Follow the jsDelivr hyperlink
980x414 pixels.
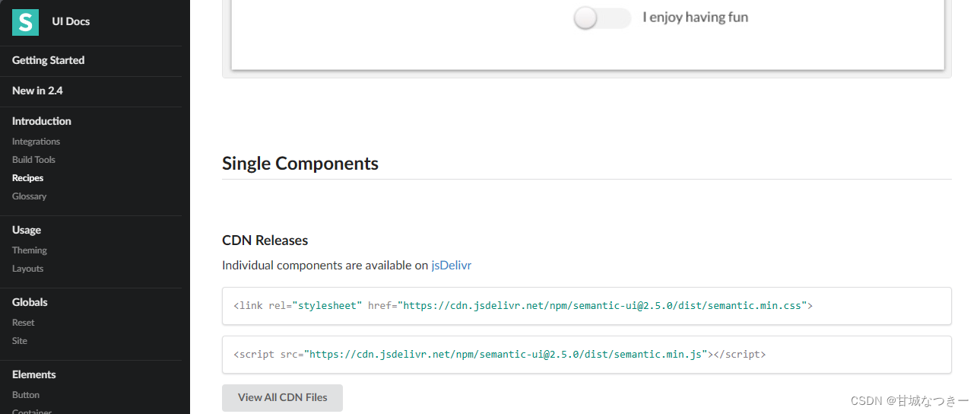(452, 266)
